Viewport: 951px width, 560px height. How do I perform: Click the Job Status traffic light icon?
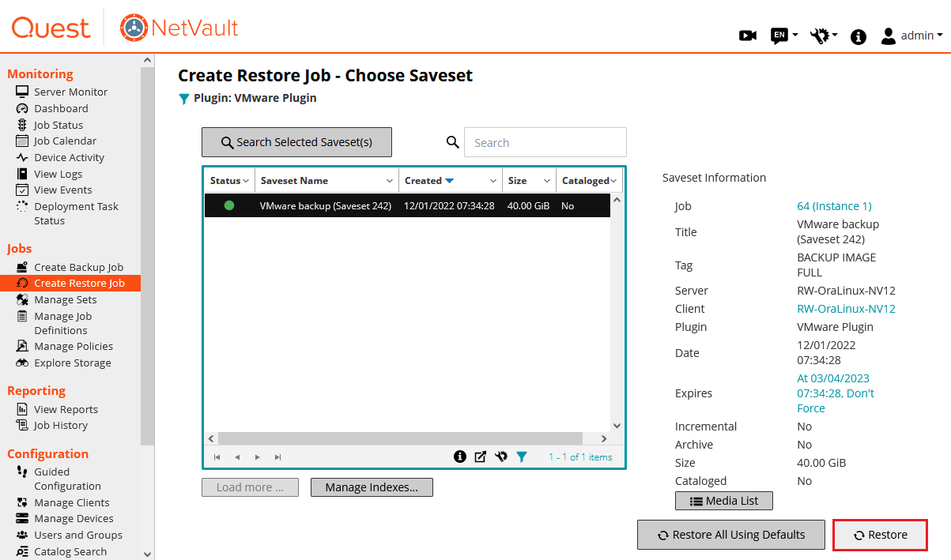point(22,125)
